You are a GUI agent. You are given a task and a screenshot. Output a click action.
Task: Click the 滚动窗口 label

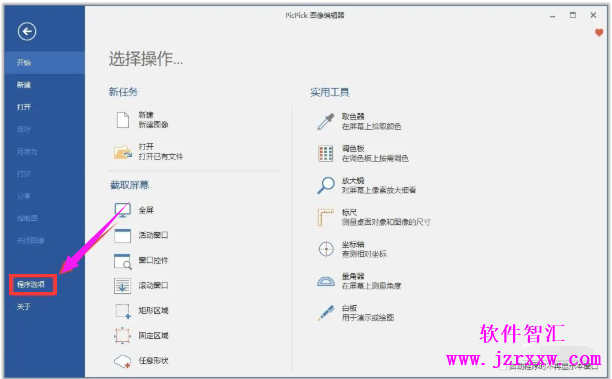click(x=153, y=286)
